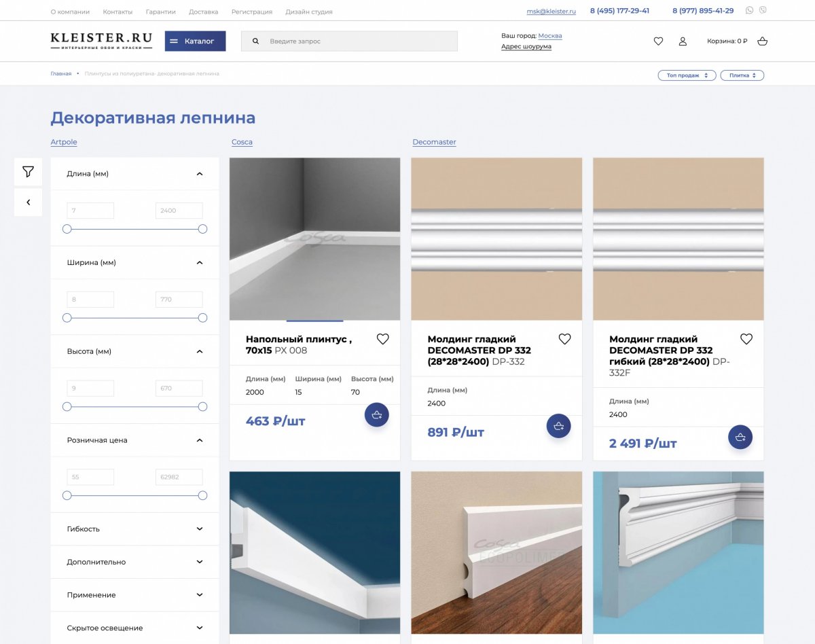
Task: Click Длина maximum slider handle
Action: tap(202, 229)
